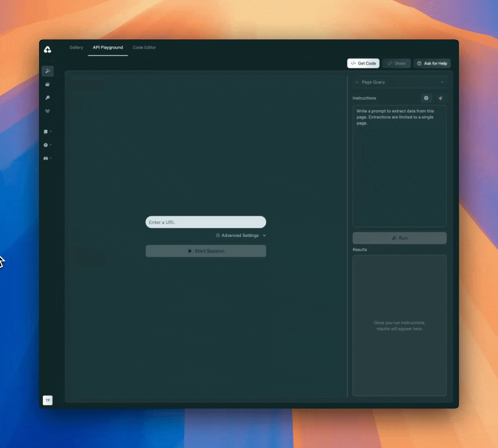Open the key icon in sidebar
Image resolution: width=498 pixels, height=448 pixels.
click(48, 98)
